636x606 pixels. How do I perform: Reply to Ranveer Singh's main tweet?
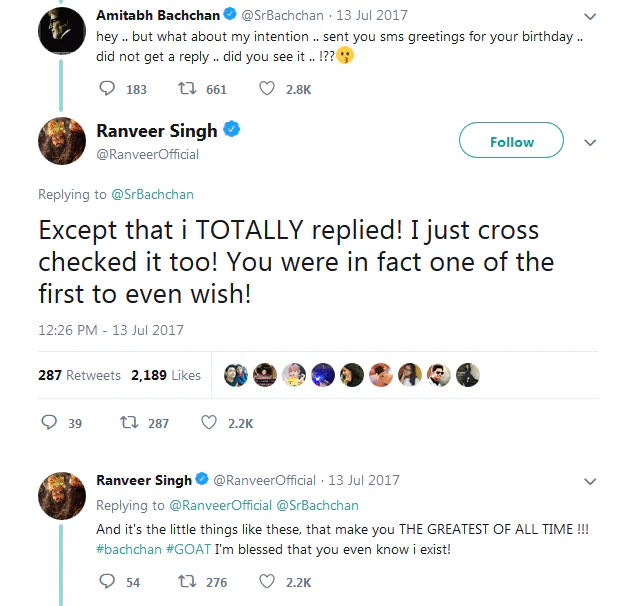pos(49,423)
